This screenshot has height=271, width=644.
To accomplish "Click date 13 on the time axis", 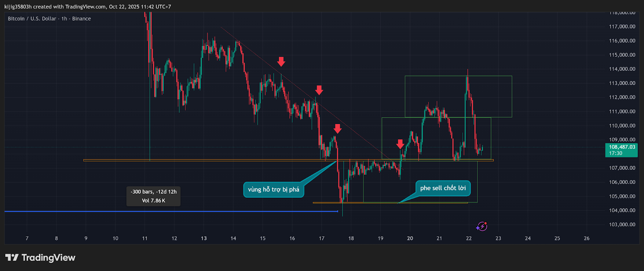I will coord(204,238).
